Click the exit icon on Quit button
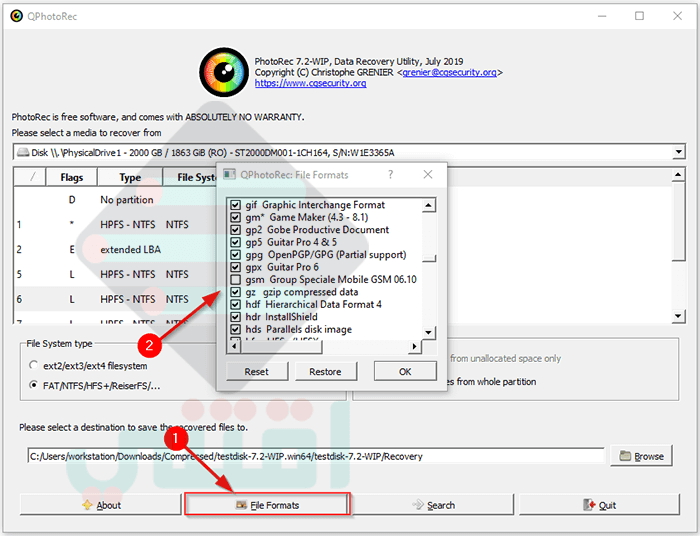This screenshot has height=536, width=700. point(589,505)
